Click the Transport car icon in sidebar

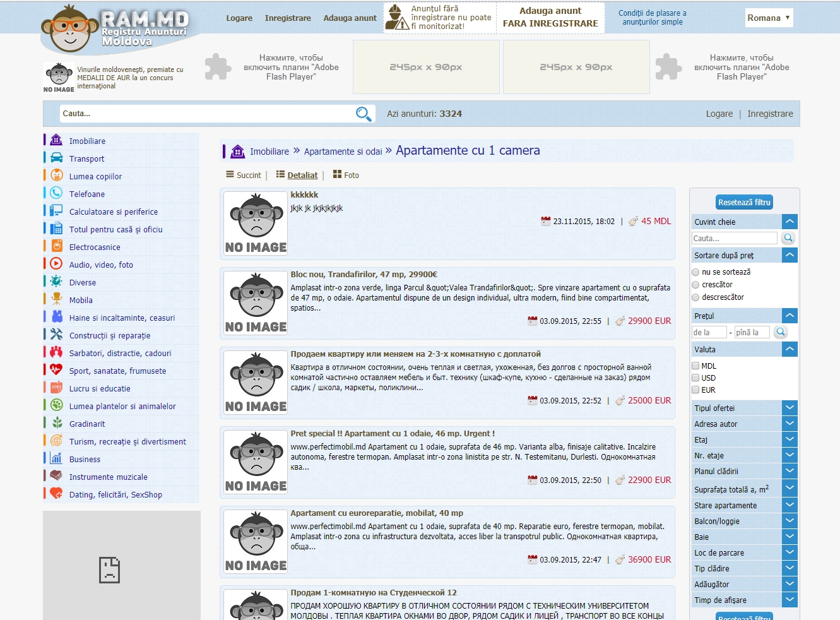[56, 158]
